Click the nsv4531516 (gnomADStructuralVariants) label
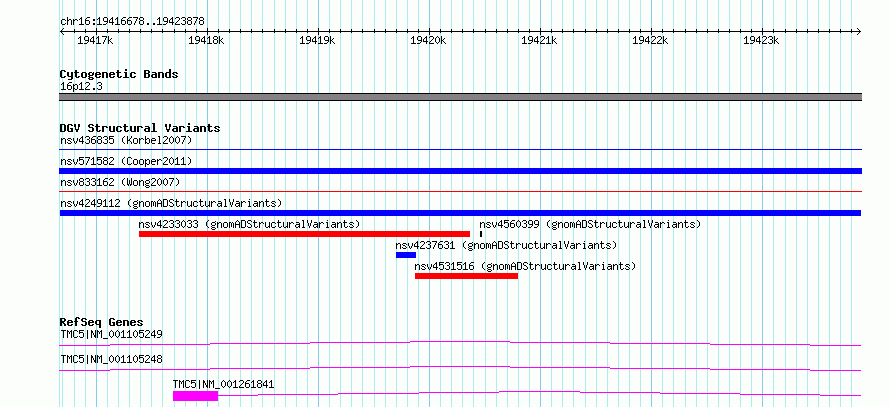Viewport: 890px width, 407px height. tap(525, 266)
